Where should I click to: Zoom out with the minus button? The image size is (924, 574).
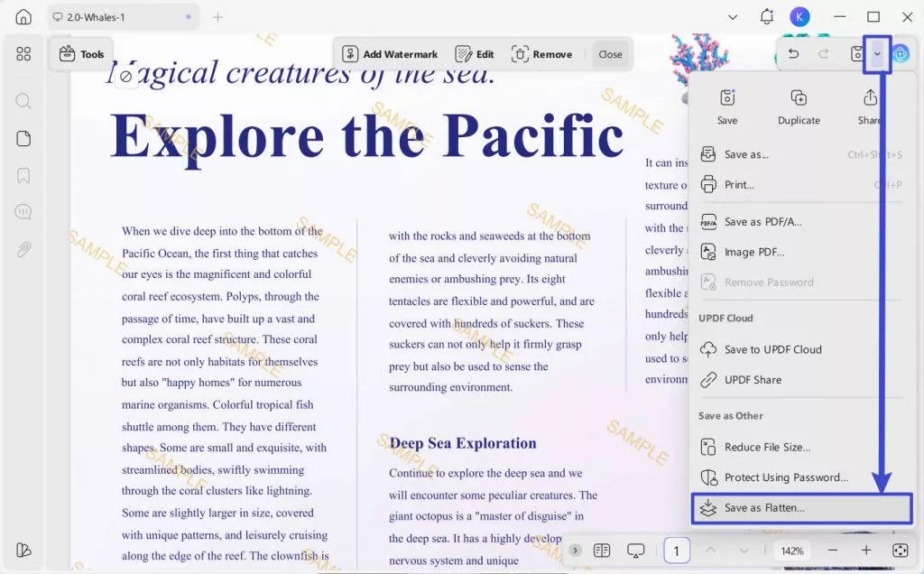pyautogui.click(x=833, y=551)
